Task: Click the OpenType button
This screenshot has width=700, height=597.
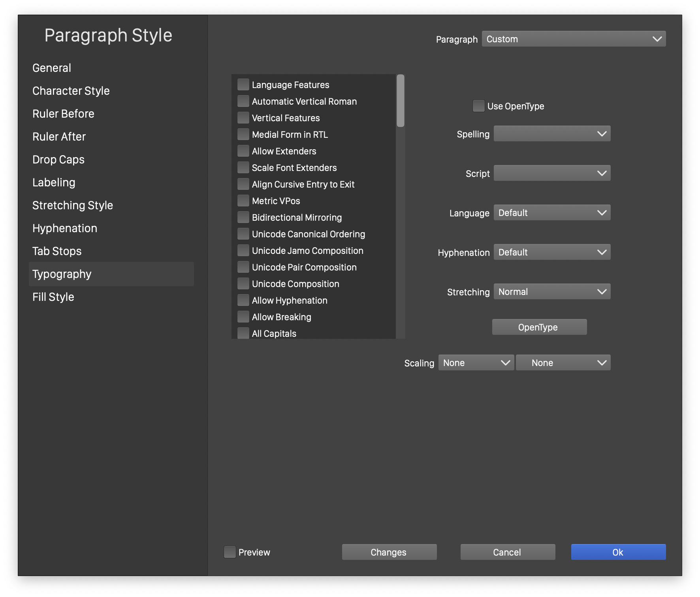Action: (539, 327)
